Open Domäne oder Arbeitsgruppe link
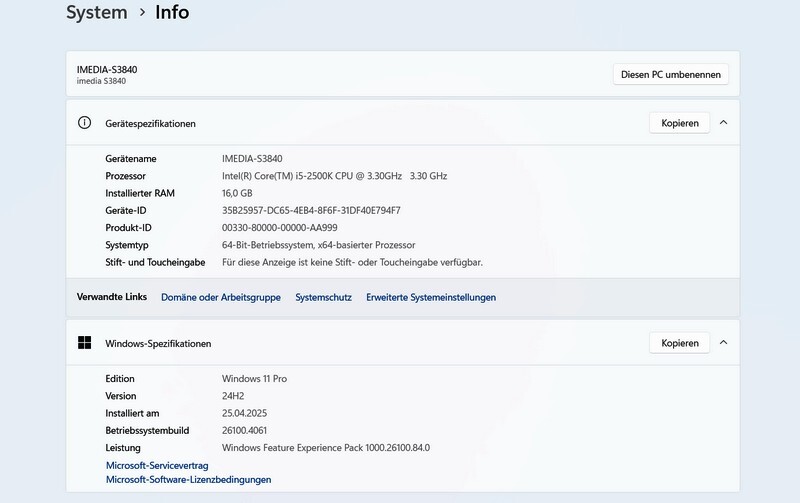 (x=221, y=297)
